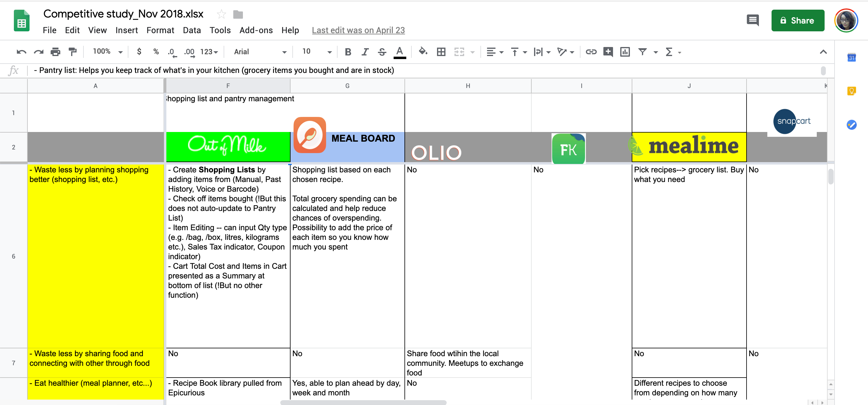The image size is (868, 405).
Task: Open filter views dropdown arrow
Action: click(x=656, y=52)
